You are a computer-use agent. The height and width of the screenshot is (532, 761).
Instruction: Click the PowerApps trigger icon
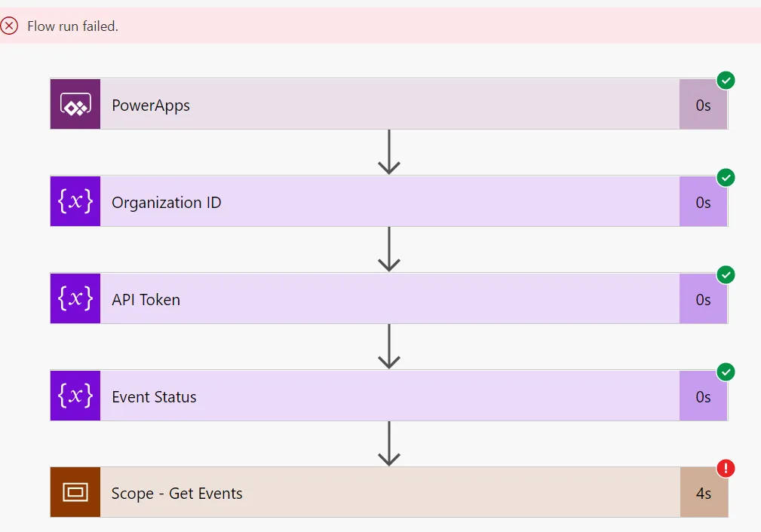pos(75,104)
